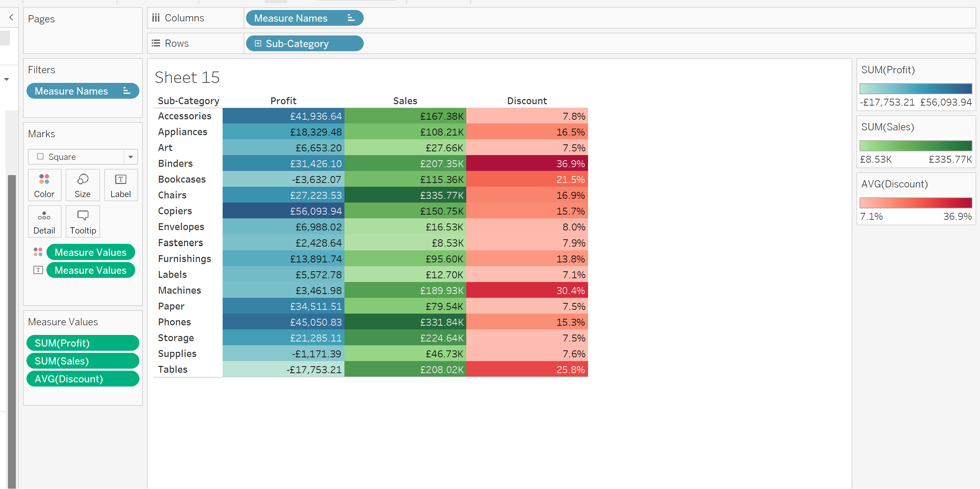980x489 pixels.
Task: Click Measure Names pill on Filters shelf
Action: [x=83, y=91]
